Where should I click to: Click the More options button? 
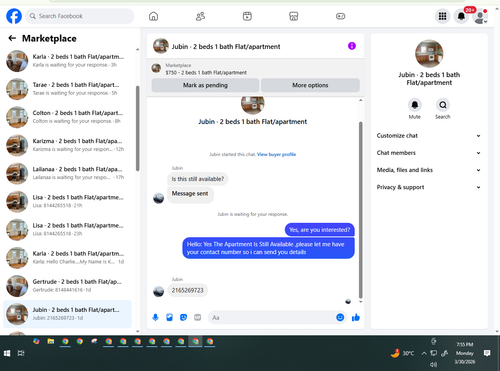click(x=310, y=85)
